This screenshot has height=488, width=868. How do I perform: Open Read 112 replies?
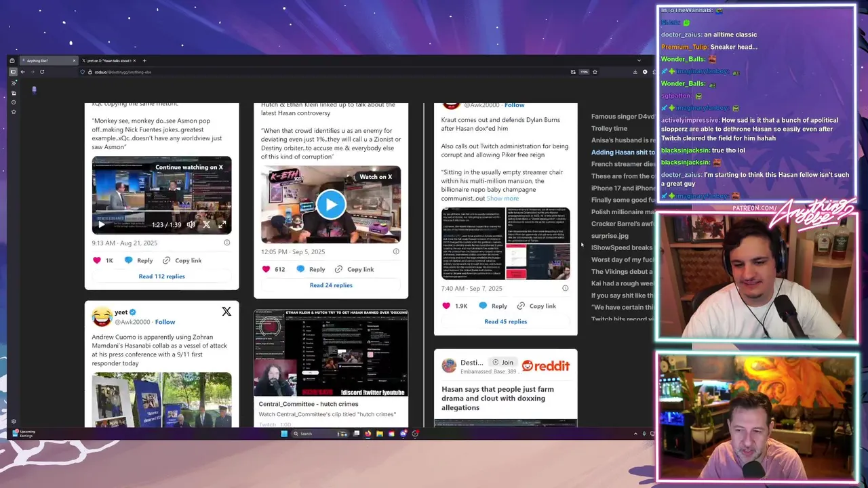pos(161,276)
